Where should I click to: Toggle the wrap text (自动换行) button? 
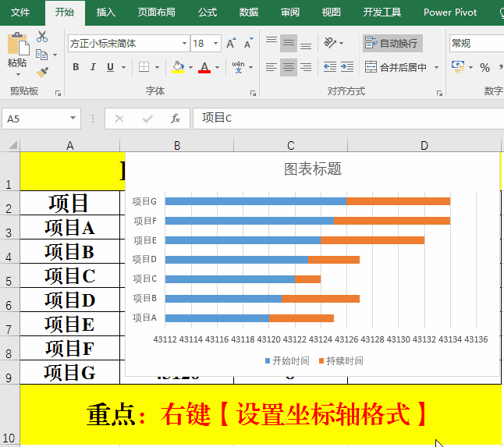(x=392, y=44)
